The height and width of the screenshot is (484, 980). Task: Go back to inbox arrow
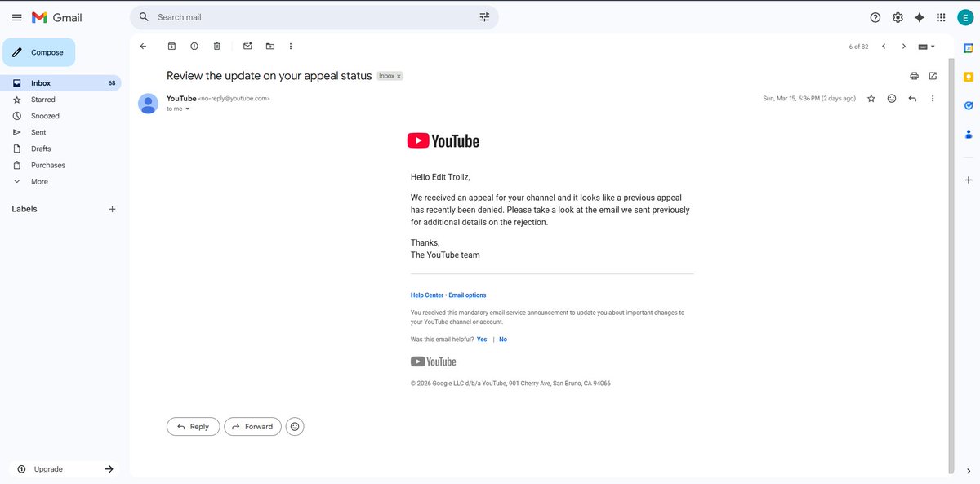point(143,47)
